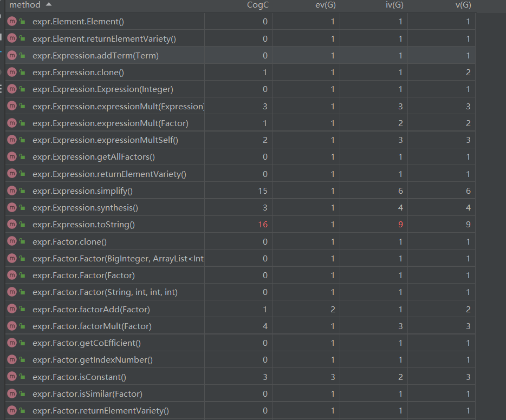Click red CogC value 16 for toString()
Image resolution: width=506 pixels, height=420 pixels.
(x=263, y=225)
